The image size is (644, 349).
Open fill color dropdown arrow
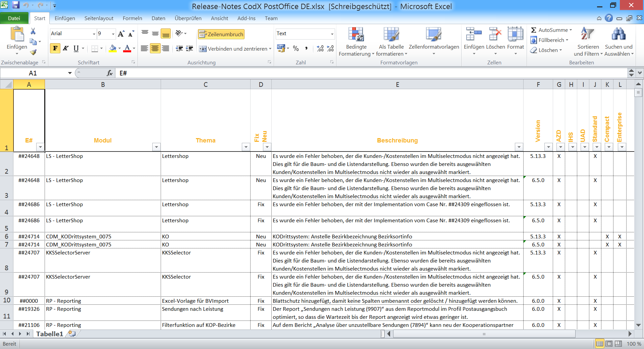pos(119,49)
